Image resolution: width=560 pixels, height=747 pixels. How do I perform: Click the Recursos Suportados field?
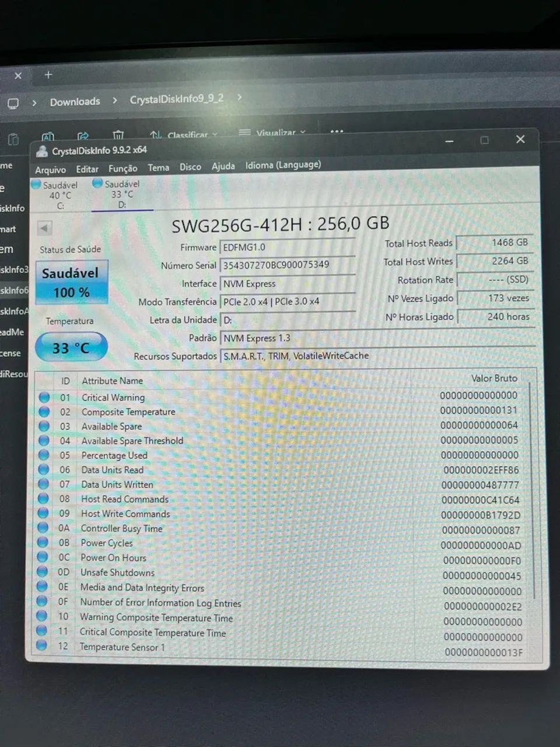(377, 356)
